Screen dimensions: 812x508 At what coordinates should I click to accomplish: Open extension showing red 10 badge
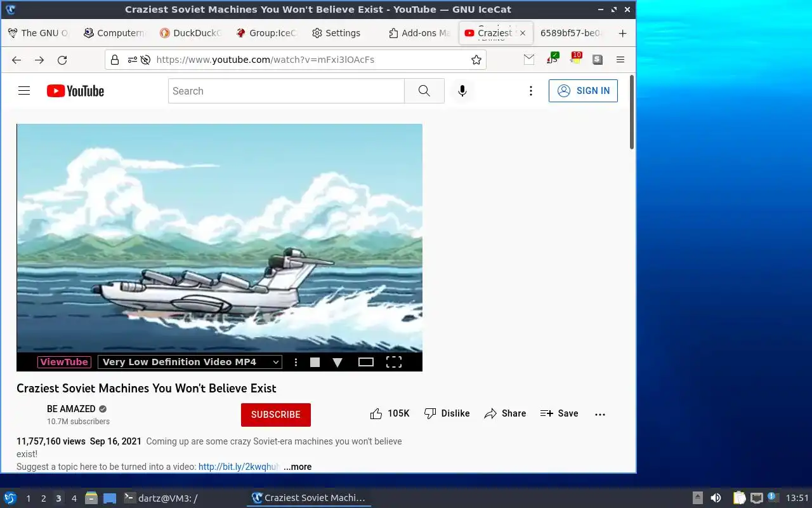(x=575, y=58)
